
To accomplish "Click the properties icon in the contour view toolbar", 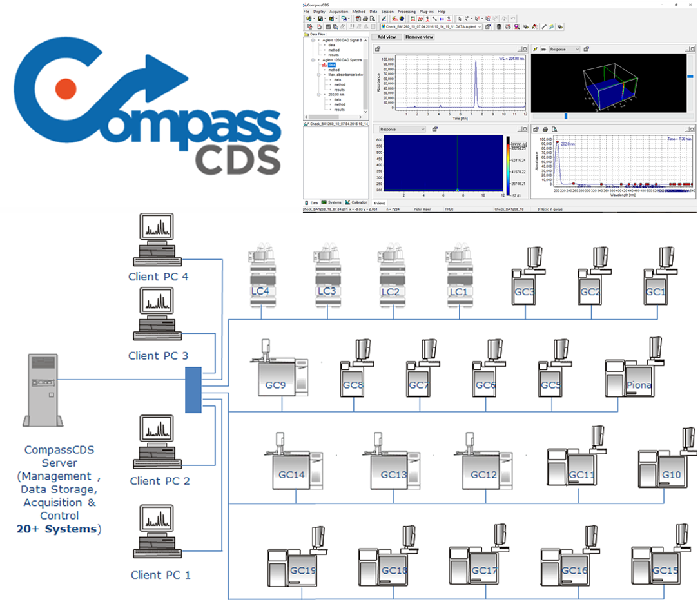I will (435, 130).
